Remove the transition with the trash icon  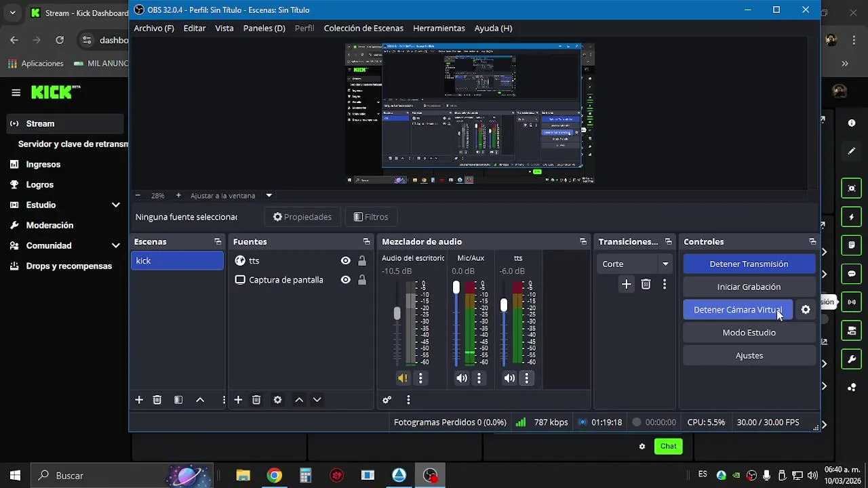646,285
